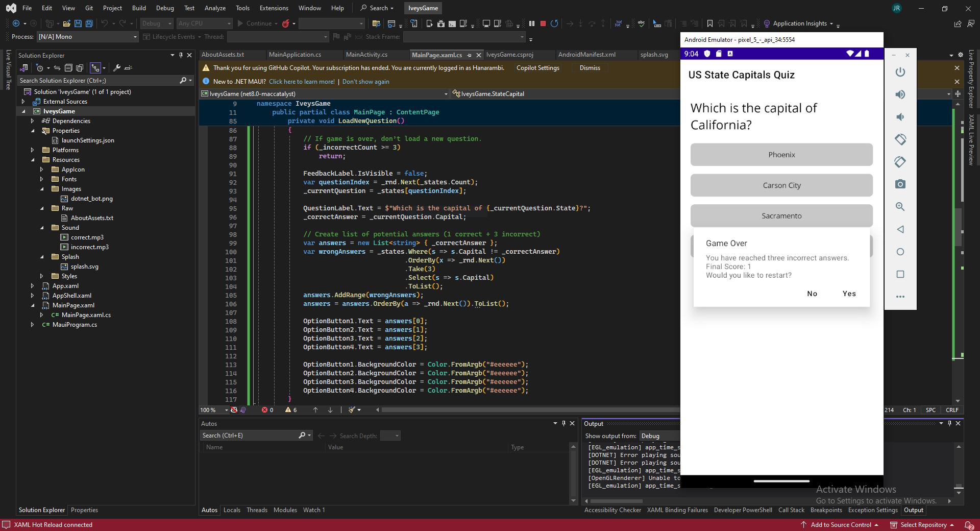
Task: Pause execution using the Break All button
Action: pyautogui.click(x=532, y=23)
